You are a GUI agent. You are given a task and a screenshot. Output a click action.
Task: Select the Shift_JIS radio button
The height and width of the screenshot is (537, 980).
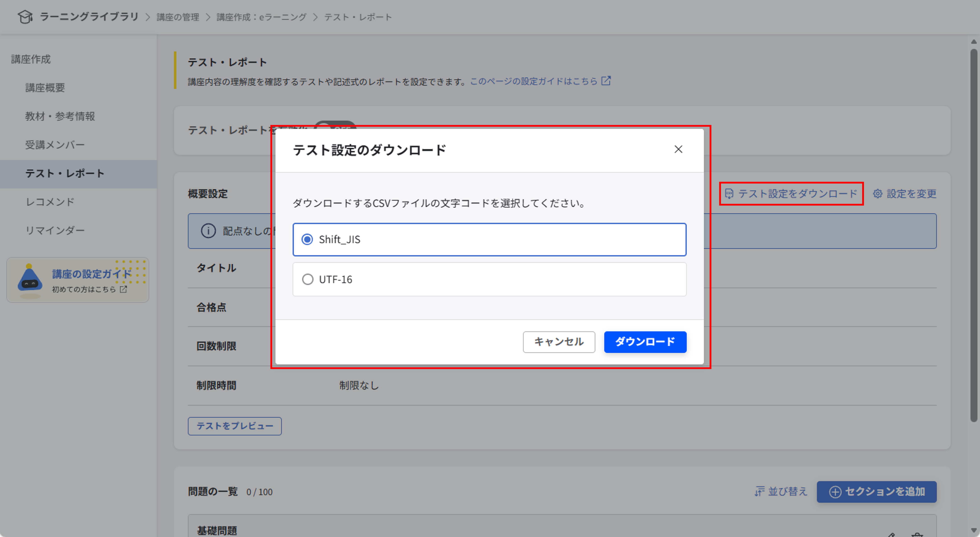307,240
